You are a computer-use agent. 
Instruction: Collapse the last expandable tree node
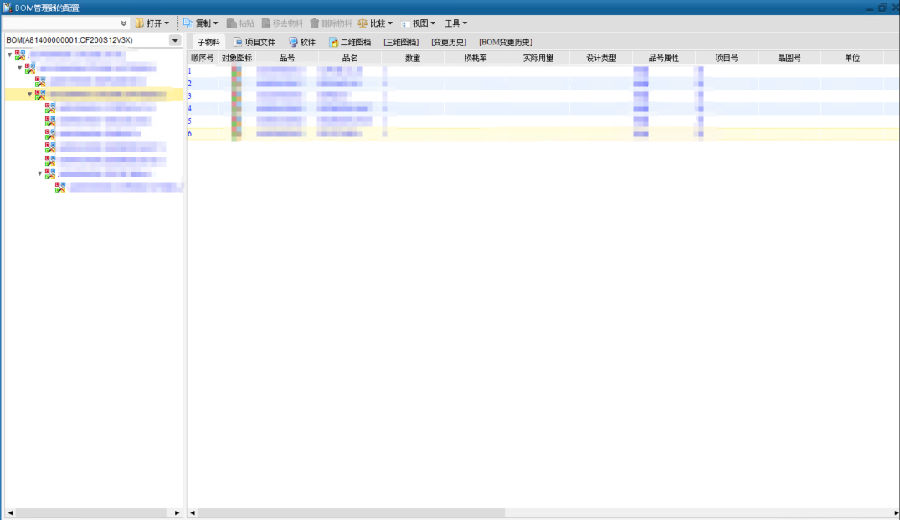point(40,173)
